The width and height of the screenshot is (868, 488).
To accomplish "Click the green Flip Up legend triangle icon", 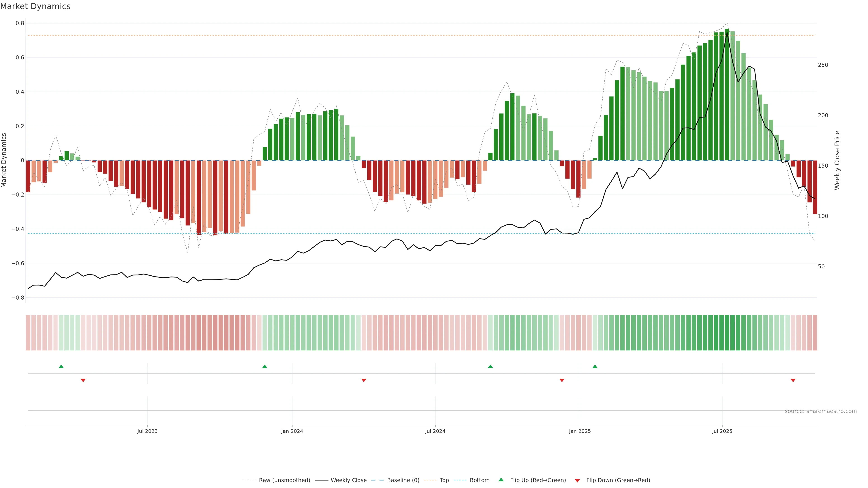I will (x=501, y=480).
